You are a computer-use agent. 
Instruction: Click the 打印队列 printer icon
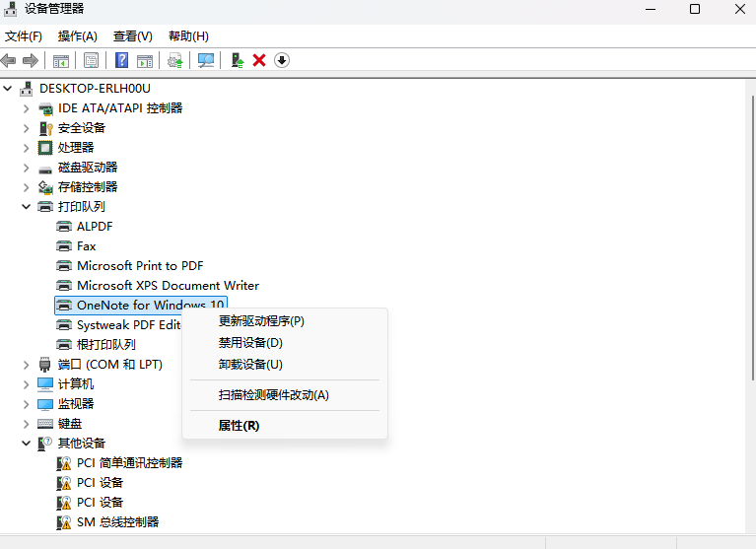tap(45, 207)
